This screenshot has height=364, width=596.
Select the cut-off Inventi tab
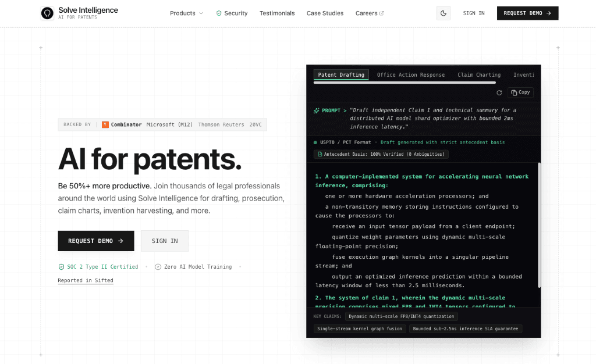point(523,75)
